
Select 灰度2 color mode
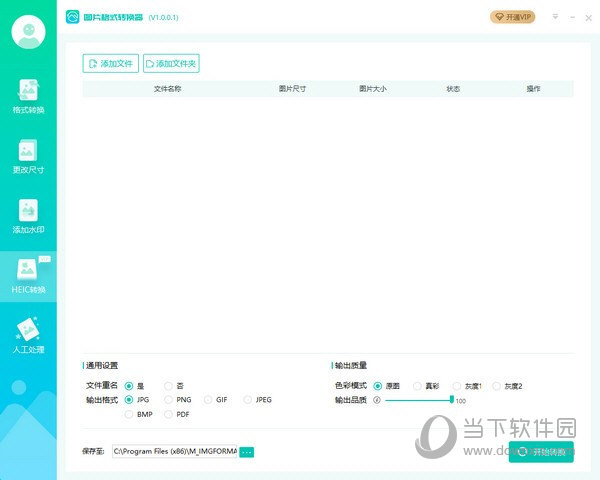coord(507,386)
